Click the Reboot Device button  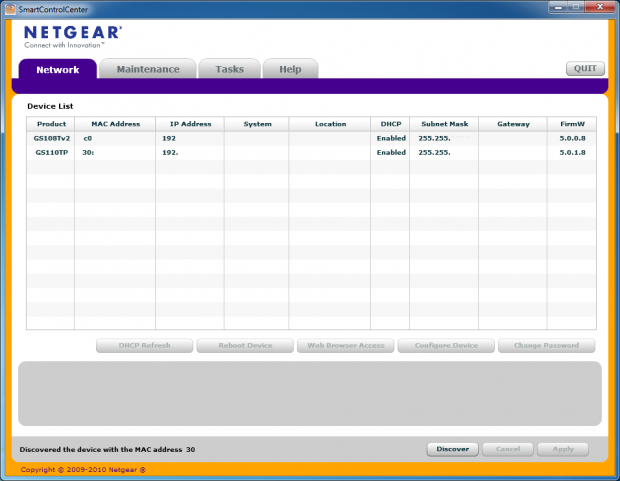(x=245, y=346)
